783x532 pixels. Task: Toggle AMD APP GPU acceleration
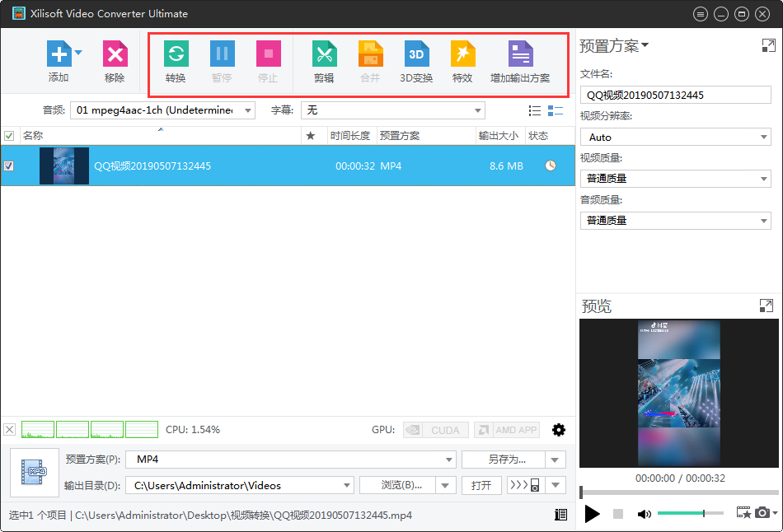507,430
